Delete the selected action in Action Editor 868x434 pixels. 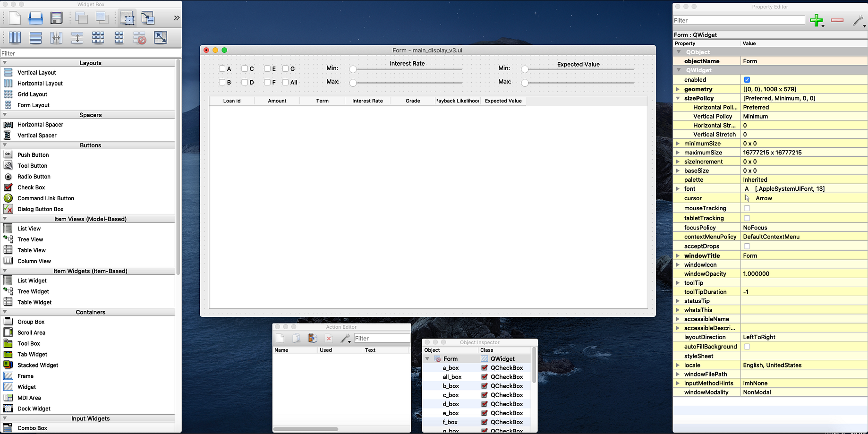pyautogui.click(x=329, y=338)
